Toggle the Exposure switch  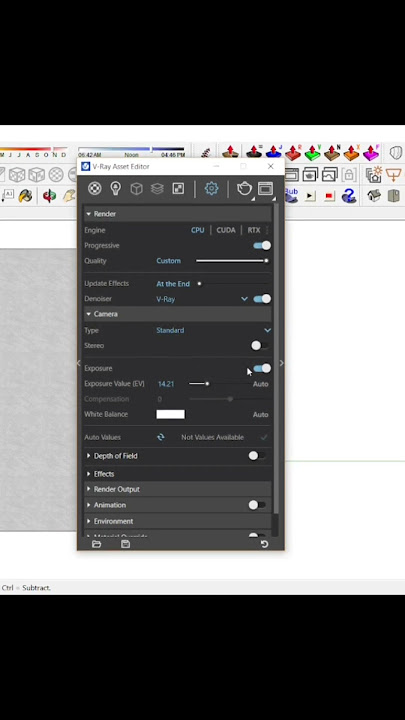262,368
